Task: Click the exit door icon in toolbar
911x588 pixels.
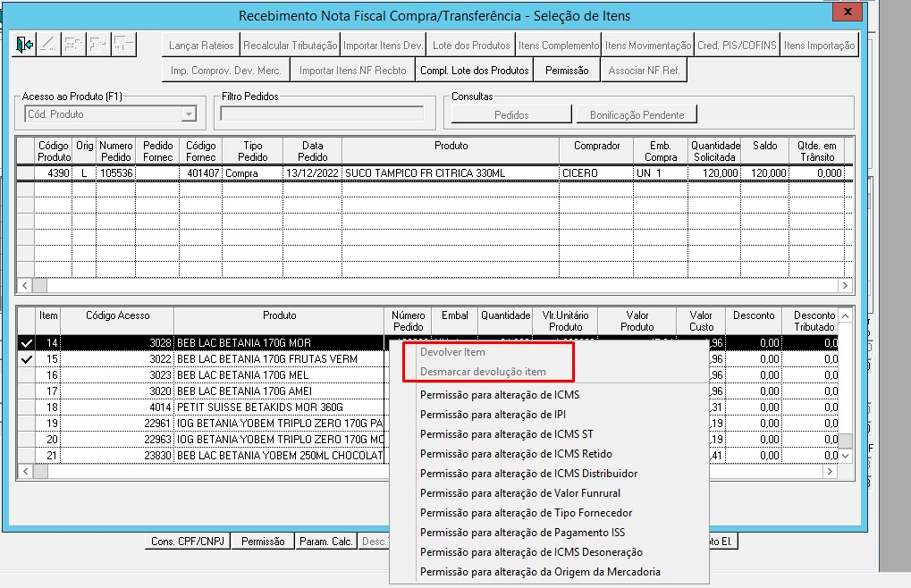Action: pyautogui.click(x=24, y=45)
